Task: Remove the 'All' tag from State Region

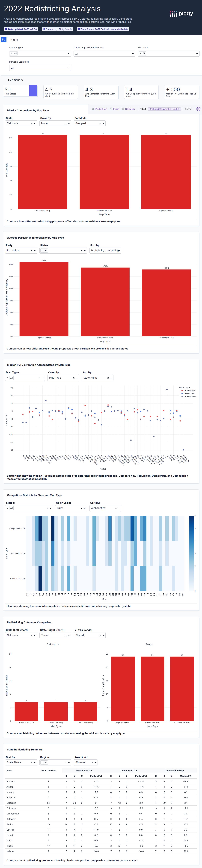Action: click(12, 54)
